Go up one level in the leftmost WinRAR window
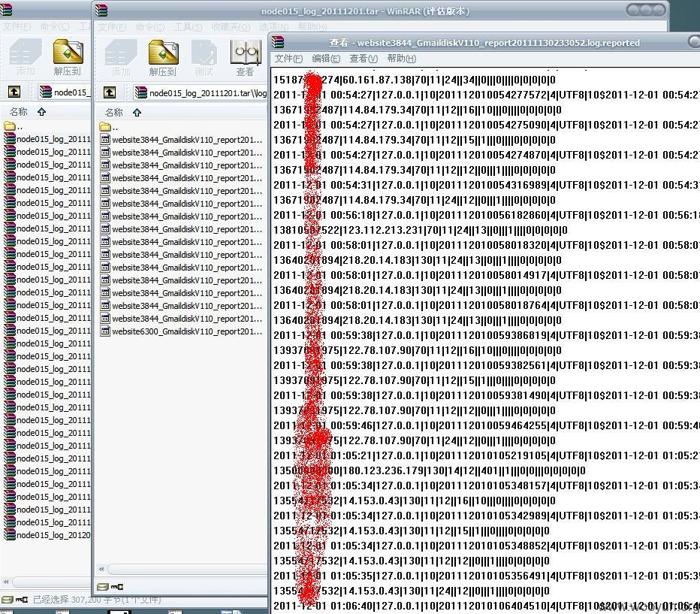Screen dimensions: 700x614 point(14,92)
